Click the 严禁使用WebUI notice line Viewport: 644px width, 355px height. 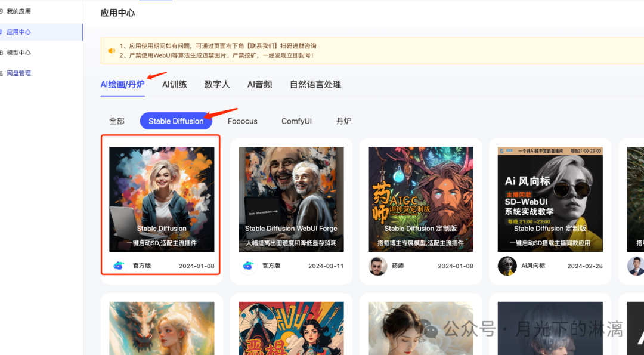pyautogui.click(x=216, y=55)
